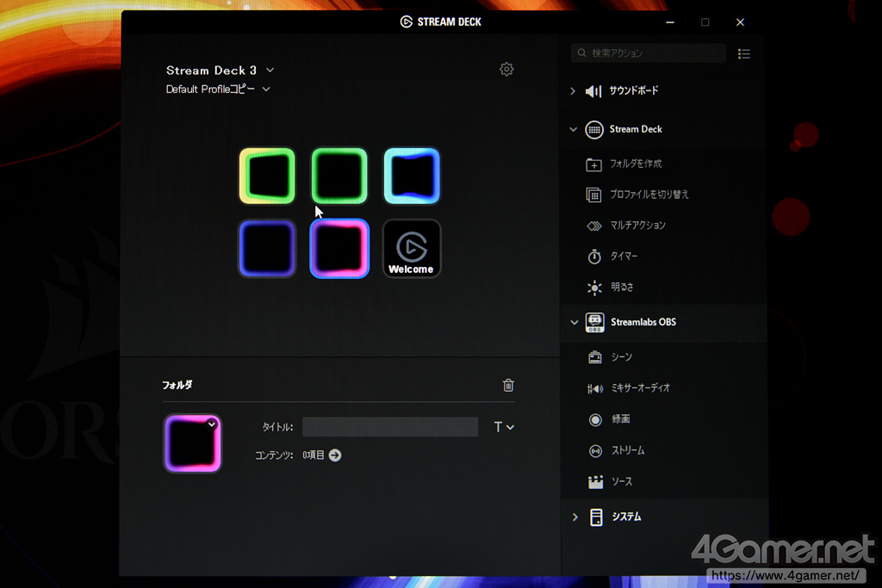Select the Scene action icon
The width and height of the screenshot is (882, 588).
pos(594,357)
